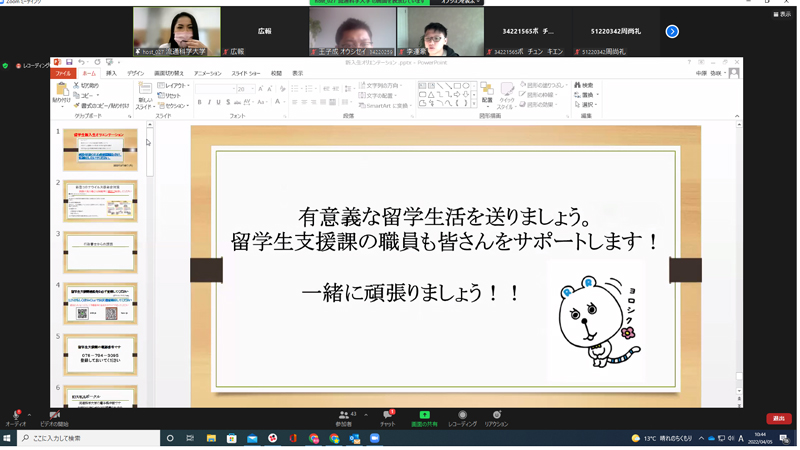This screenshot has width=800, height=450.
Task: Select the triangle shape in shapes gallery
Action: tap(431, 94)
